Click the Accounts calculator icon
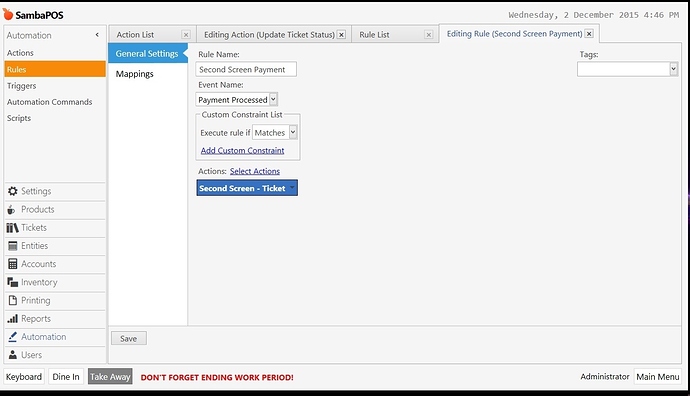The width and height of the screenshot is (690, 396). [13, 264]
